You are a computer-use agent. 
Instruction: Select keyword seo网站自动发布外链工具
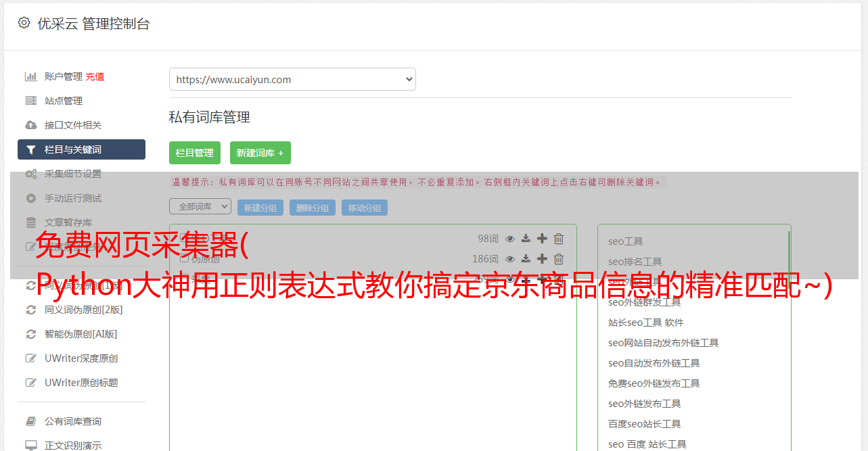664,343
